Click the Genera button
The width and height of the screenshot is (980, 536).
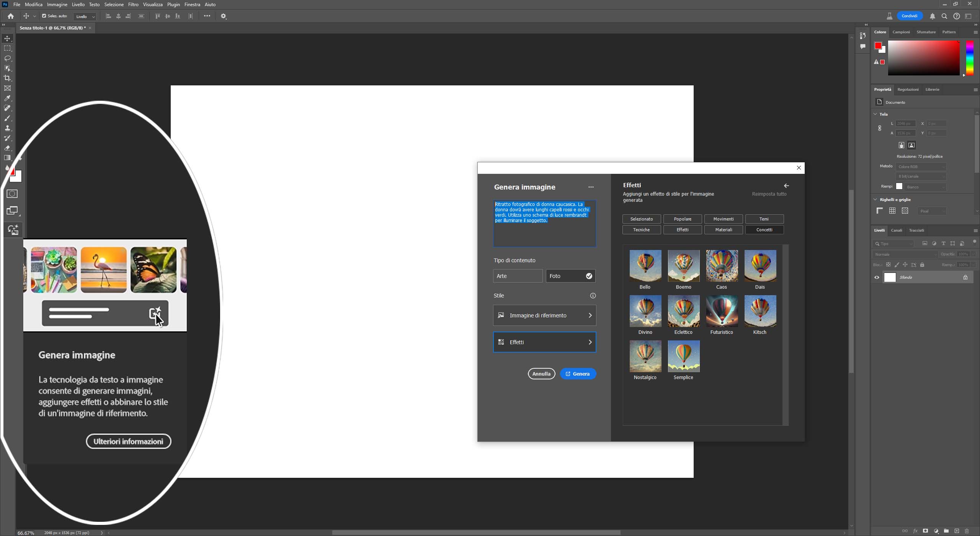coord(578,374)
